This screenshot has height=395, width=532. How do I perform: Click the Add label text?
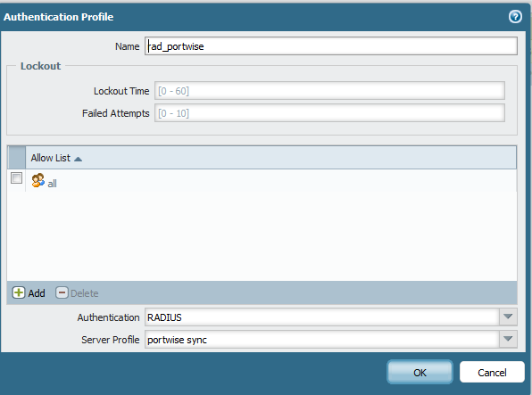coord(37,293)
